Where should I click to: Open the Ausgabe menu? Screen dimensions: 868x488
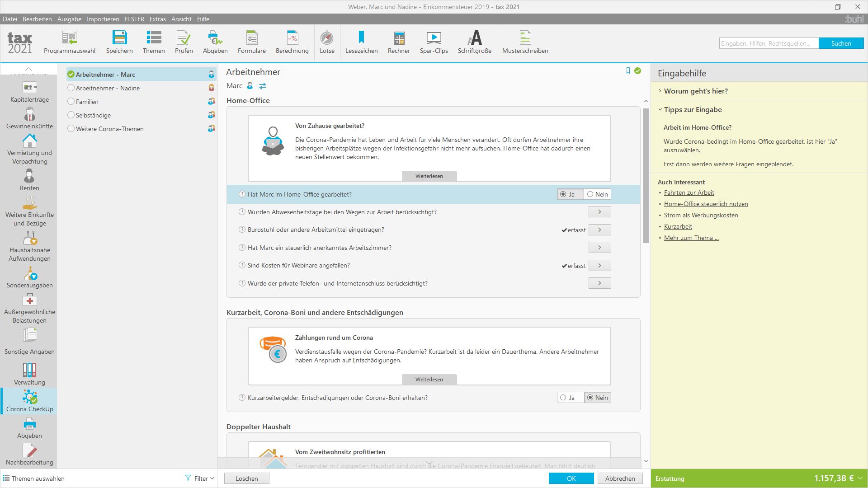coord(69,19)
